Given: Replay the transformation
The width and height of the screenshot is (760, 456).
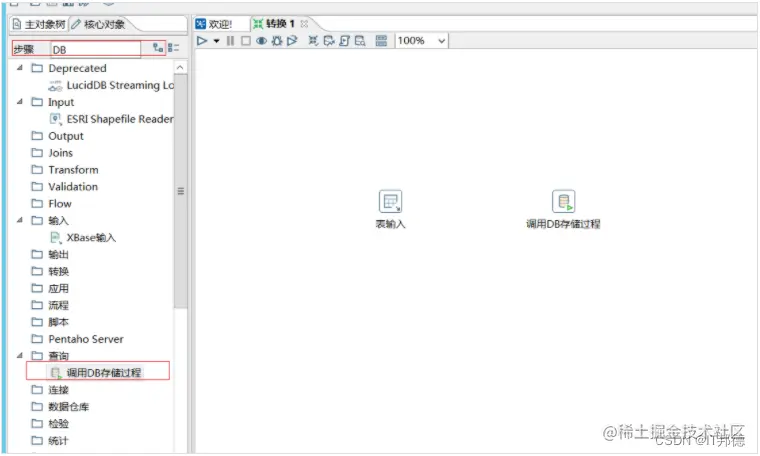Looking at the screenshot, I should coord(292,41).
